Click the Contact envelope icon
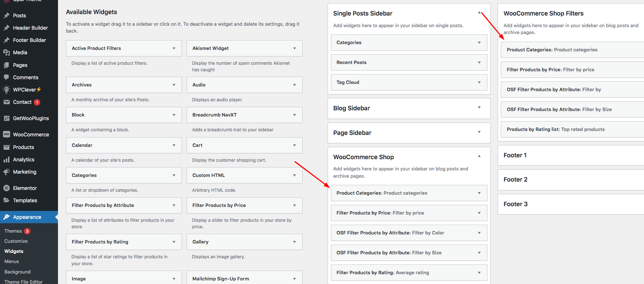This screenshot has height=284, width=644. point(7,102)
